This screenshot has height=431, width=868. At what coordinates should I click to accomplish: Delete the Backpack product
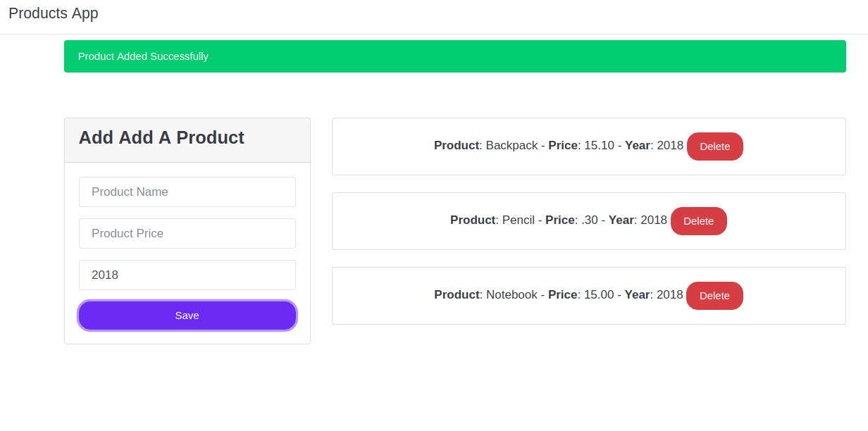pyautogui.click(x=714, y=146)
